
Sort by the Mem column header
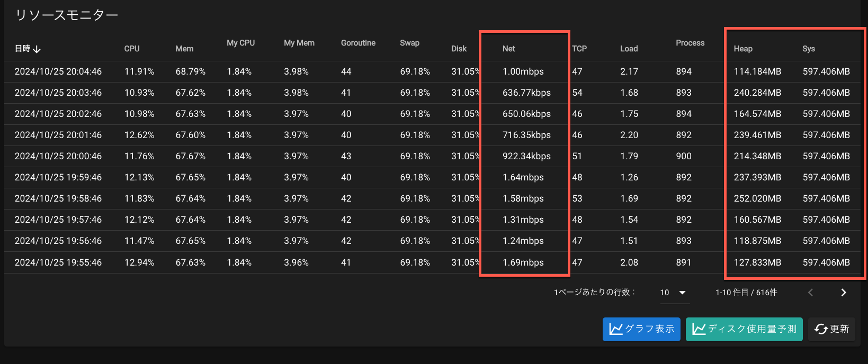[x=184, y=49]
